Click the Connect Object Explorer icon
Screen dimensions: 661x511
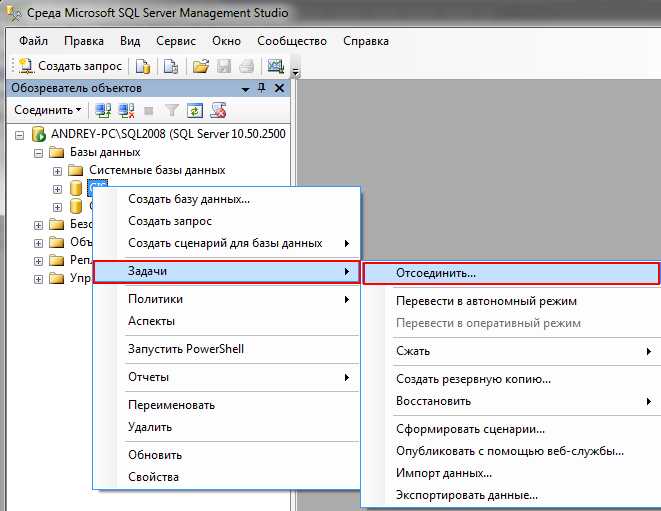(x=103, y=110)
